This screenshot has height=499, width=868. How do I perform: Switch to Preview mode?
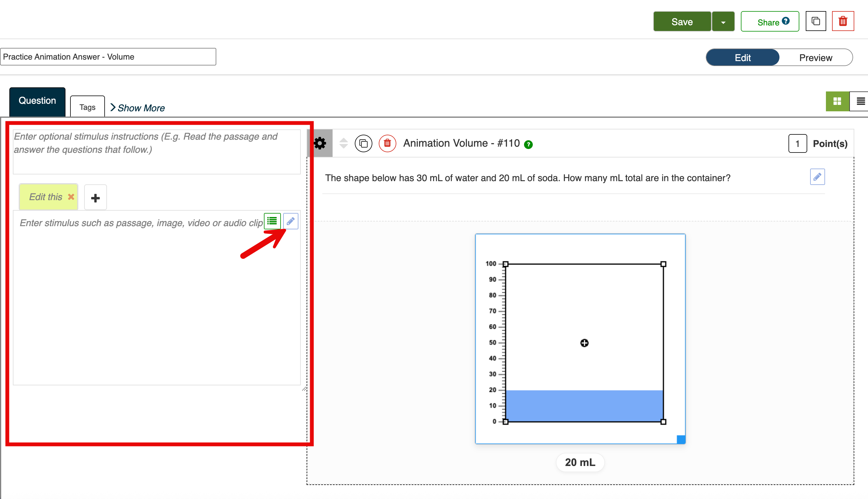[816, 58]
